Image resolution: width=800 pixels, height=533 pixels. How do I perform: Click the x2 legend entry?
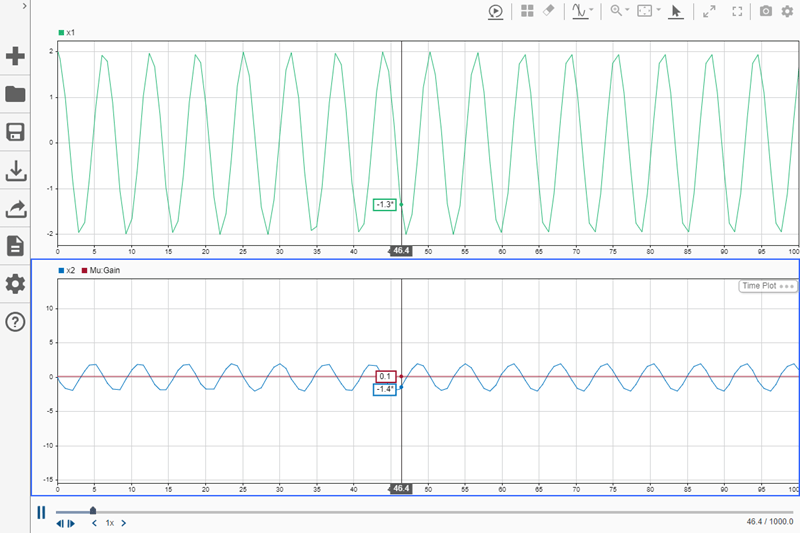pyautogui.click(x=67, y=270)
